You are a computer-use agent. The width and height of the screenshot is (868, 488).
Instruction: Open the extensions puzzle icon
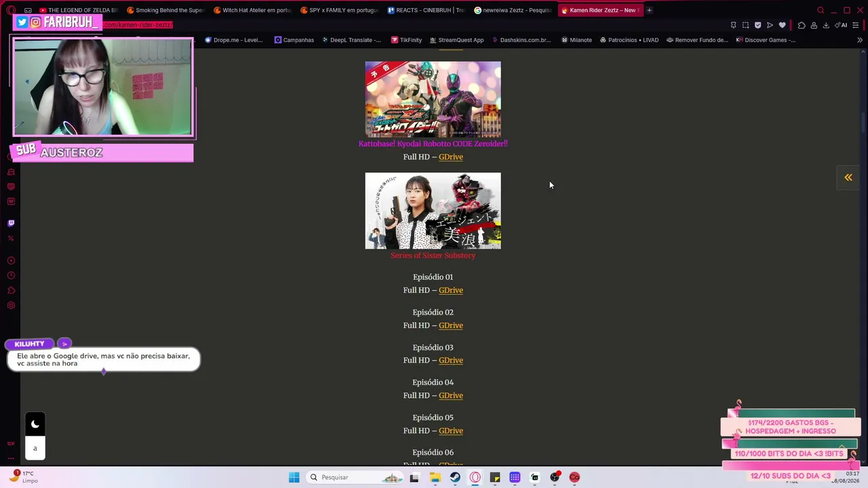(802, 25)
